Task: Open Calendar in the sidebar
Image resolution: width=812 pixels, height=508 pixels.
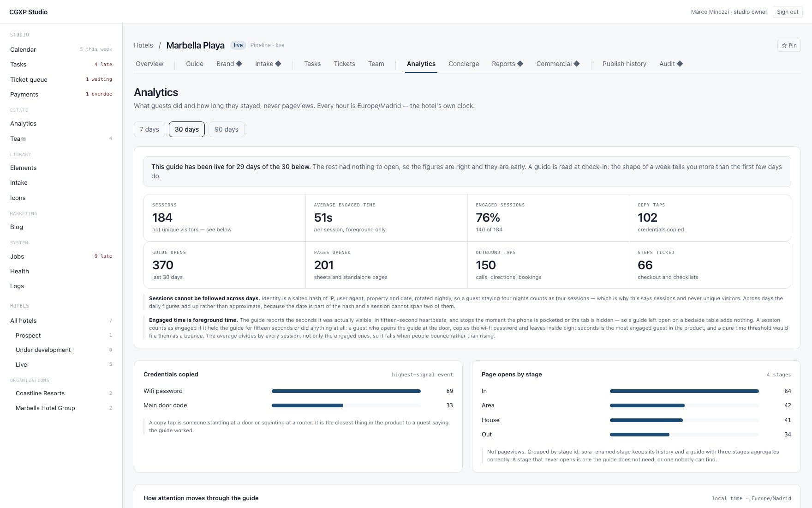Action: [x=61, y=49]
